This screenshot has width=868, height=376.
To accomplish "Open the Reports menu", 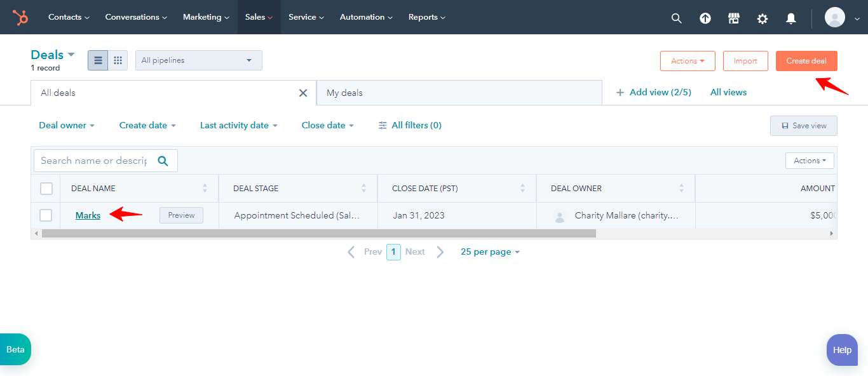I will tap(427, 17).
